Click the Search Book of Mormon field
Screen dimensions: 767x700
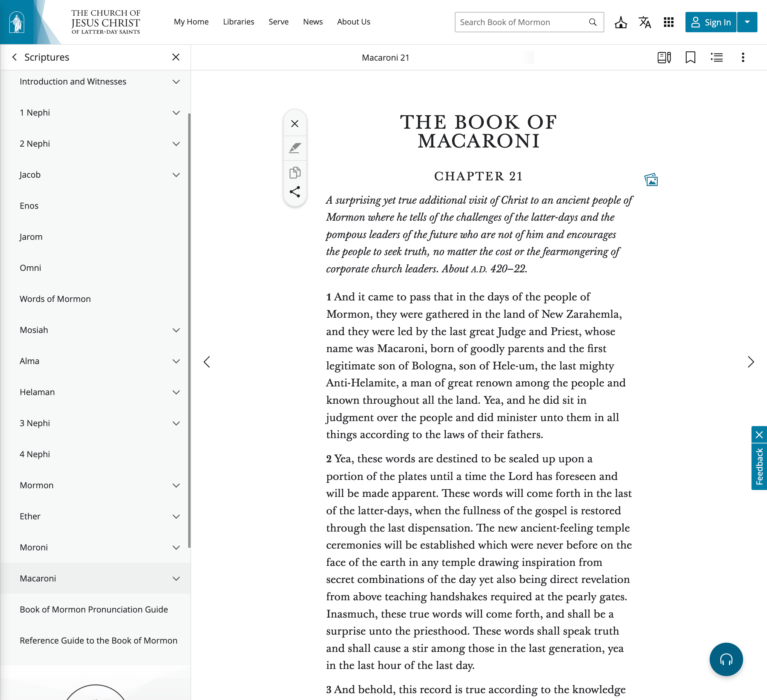pos(521,22)
